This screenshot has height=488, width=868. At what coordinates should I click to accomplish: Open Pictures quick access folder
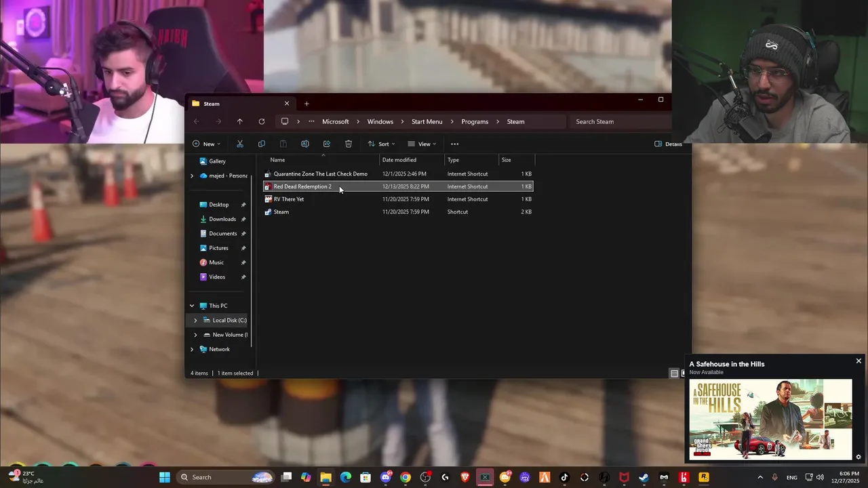click(219, 248)
